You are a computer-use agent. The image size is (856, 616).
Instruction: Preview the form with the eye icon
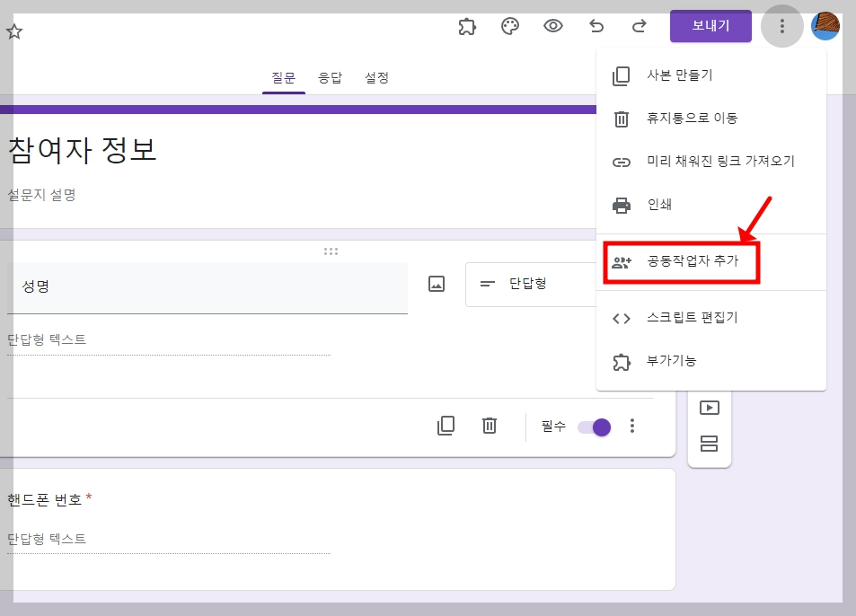[552, 26]
